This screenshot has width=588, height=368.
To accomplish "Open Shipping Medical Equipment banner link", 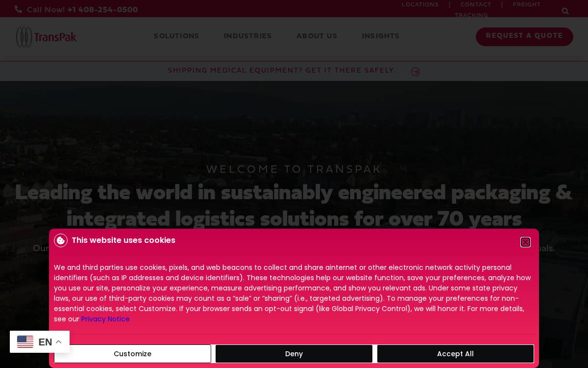I will 282,71.
